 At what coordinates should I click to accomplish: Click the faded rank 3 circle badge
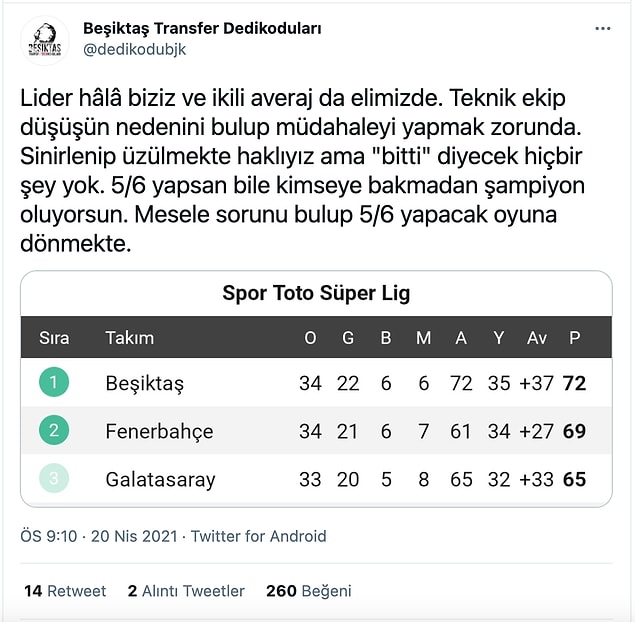coord(54,478)
